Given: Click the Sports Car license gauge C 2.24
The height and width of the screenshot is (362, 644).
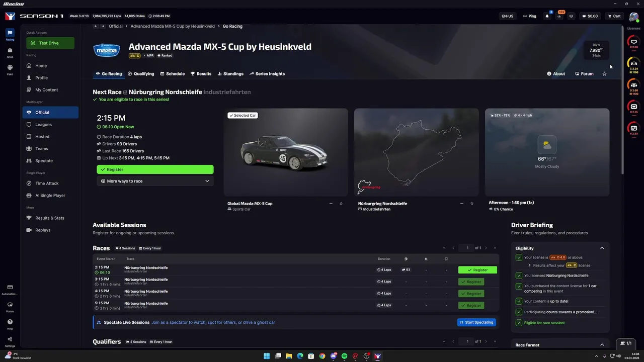Looking at the screenshot, I should [633, 64].
